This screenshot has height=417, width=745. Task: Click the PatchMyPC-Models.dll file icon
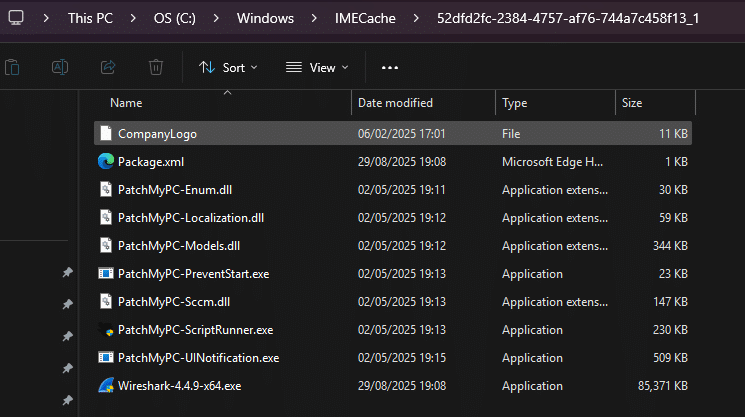(106, 246)
